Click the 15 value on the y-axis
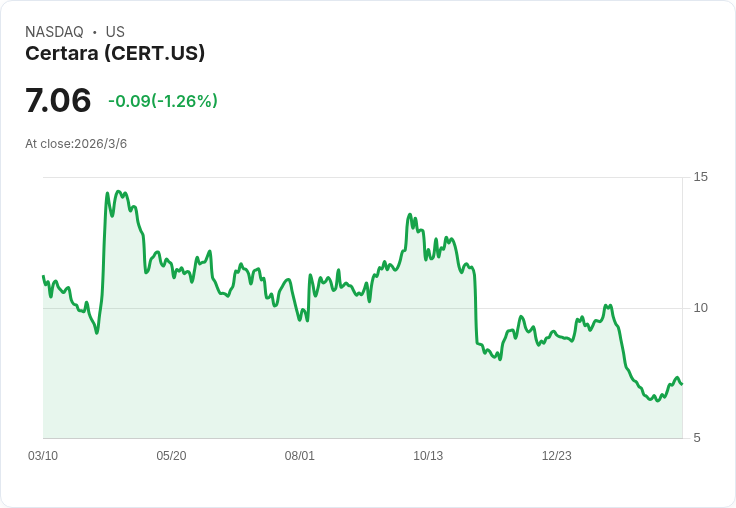 coord(701,177)
